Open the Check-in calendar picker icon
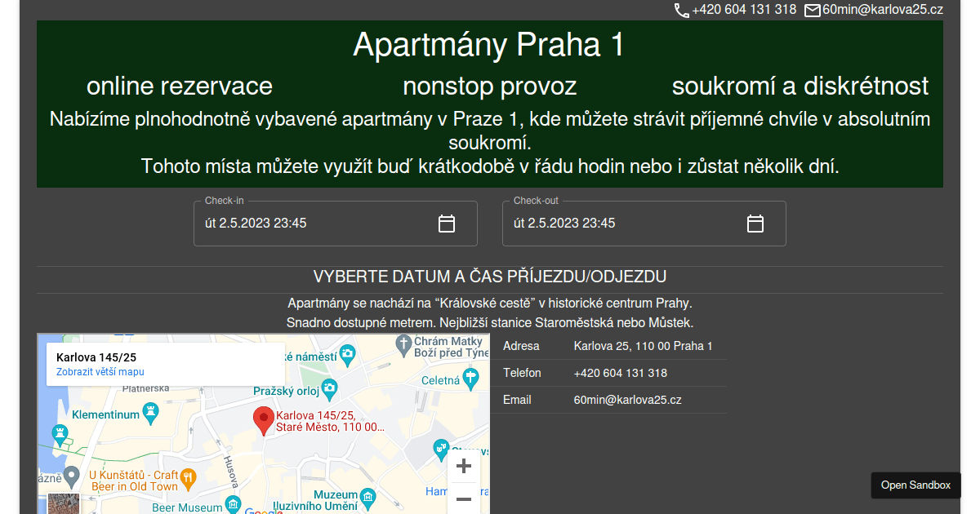The width and height of the screenshot is (980, 514). 447,224
